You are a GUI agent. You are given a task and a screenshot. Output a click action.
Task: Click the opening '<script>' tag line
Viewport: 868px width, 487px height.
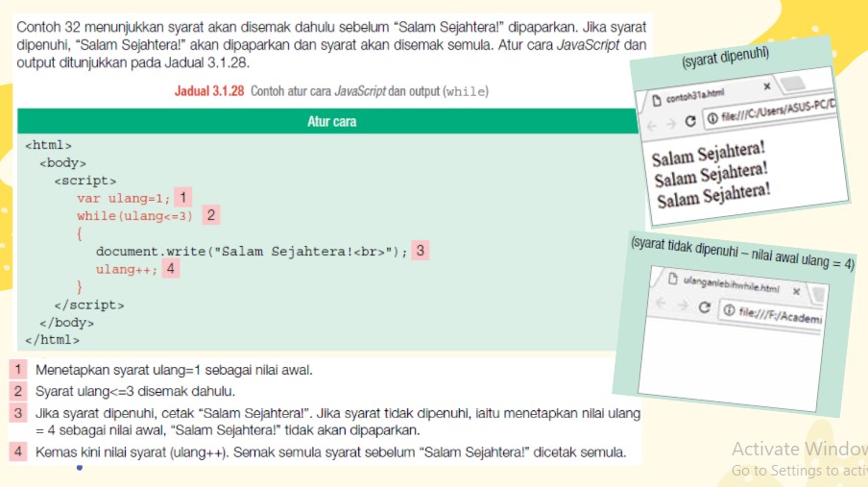click(x=85, y=181)
